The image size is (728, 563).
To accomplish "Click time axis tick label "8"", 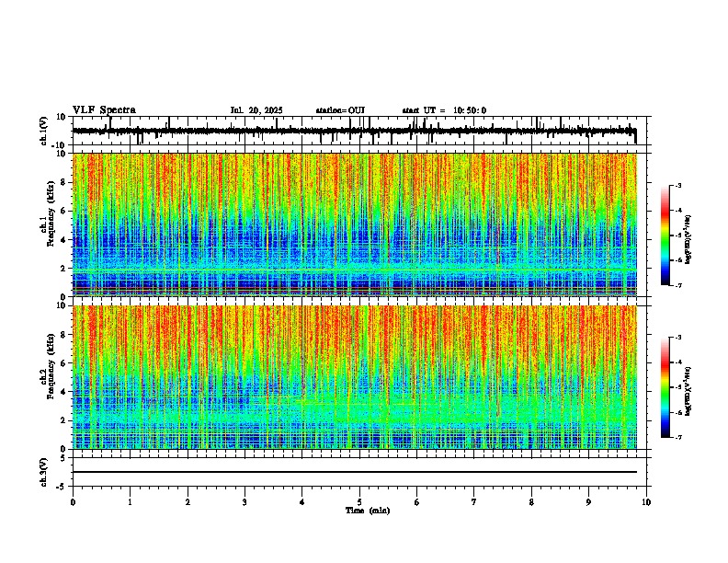I will pos(531,502).
